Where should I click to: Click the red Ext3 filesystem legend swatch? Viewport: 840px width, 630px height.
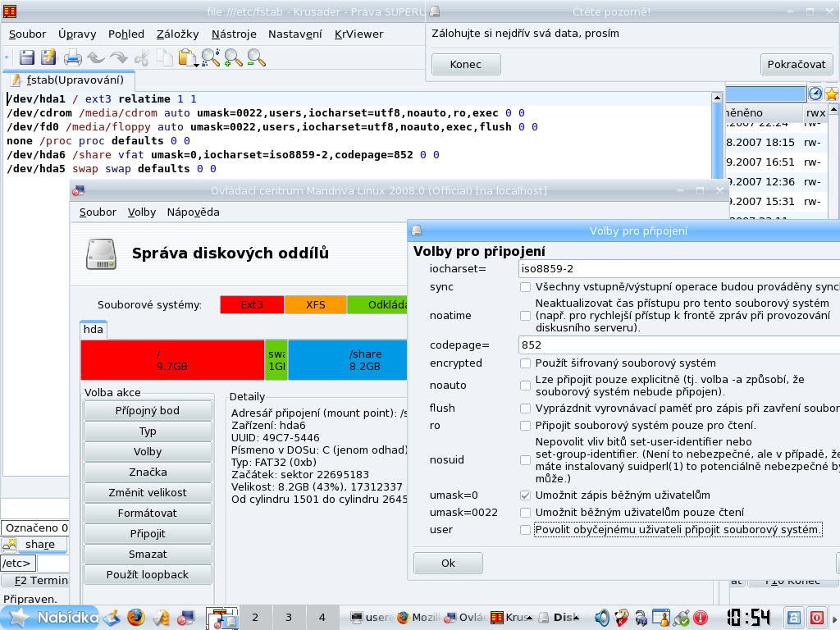point(252,305)
